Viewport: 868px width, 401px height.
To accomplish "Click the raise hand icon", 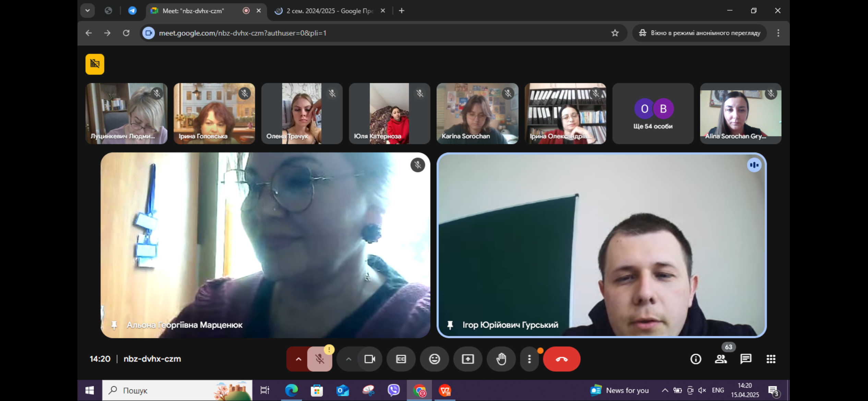I will pyautogui.click(x=501, y=359).
